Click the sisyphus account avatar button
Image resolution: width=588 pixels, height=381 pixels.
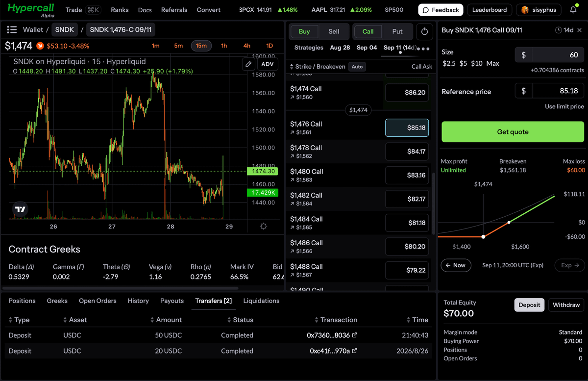[539, 10]
